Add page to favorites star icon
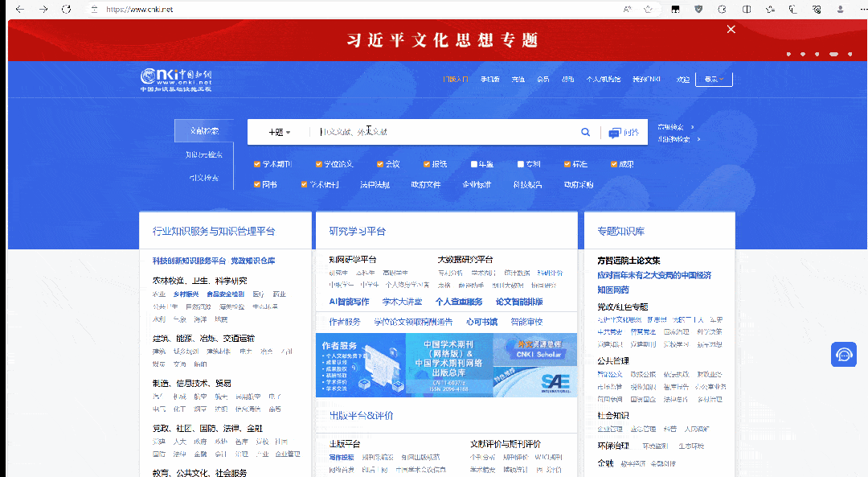 pos(648,9)
